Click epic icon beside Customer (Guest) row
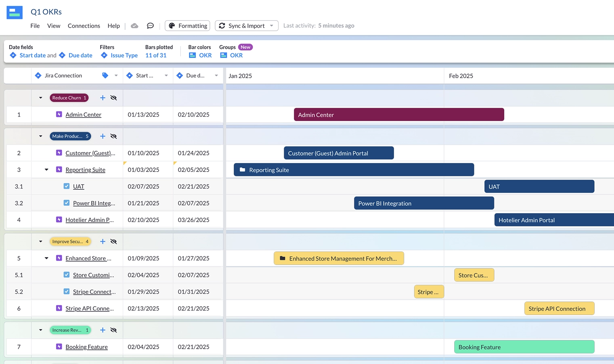614x364 pixels. click(59, 153)
